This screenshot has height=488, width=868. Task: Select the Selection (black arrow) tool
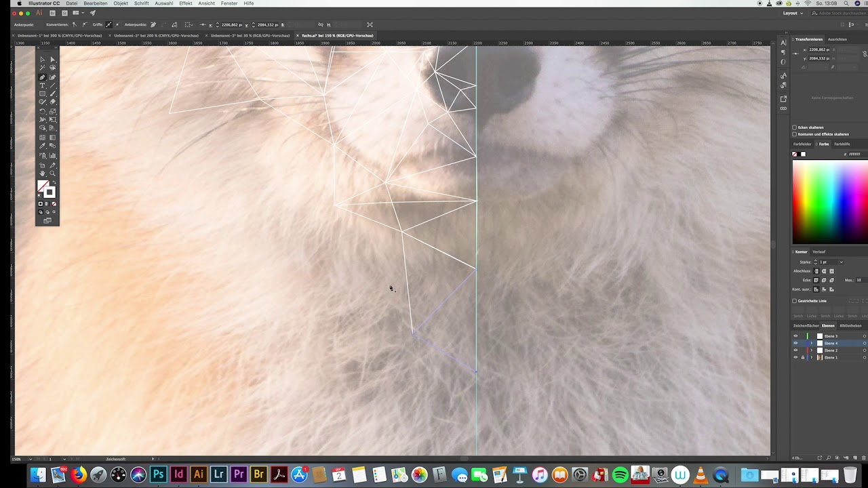click(42, 60)
